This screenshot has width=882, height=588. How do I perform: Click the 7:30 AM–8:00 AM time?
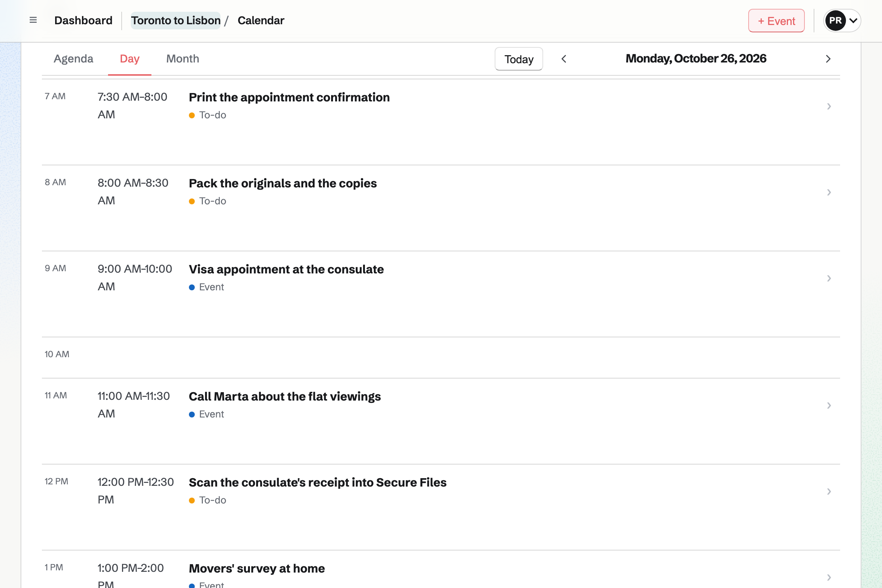pos(132,106)
